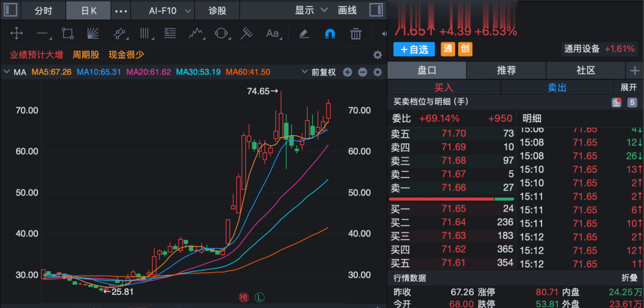Screen dimensions: 644x308
Task: Click the 卖出 sell button
Action: pos(557,87)
